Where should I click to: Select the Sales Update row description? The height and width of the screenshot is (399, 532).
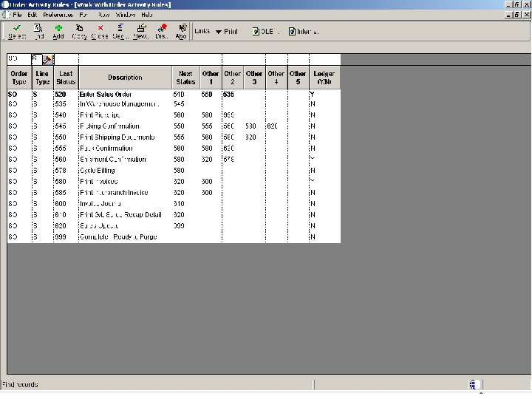point(99,226)
